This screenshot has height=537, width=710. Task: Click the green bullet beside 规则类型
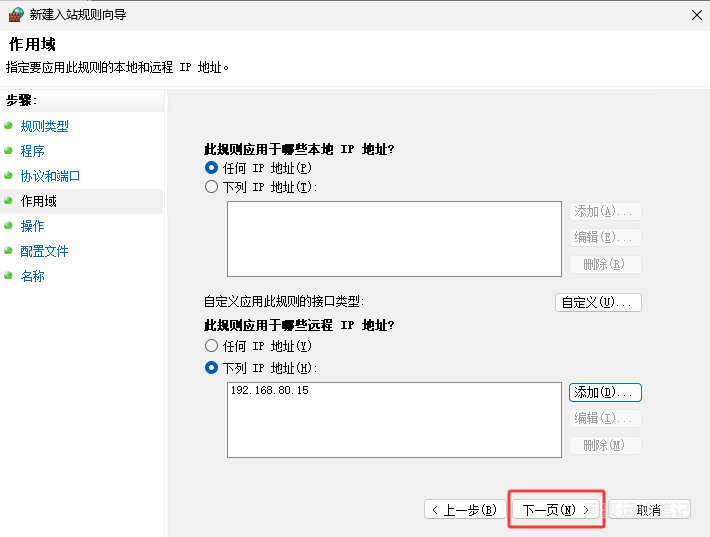coord(9,126)
